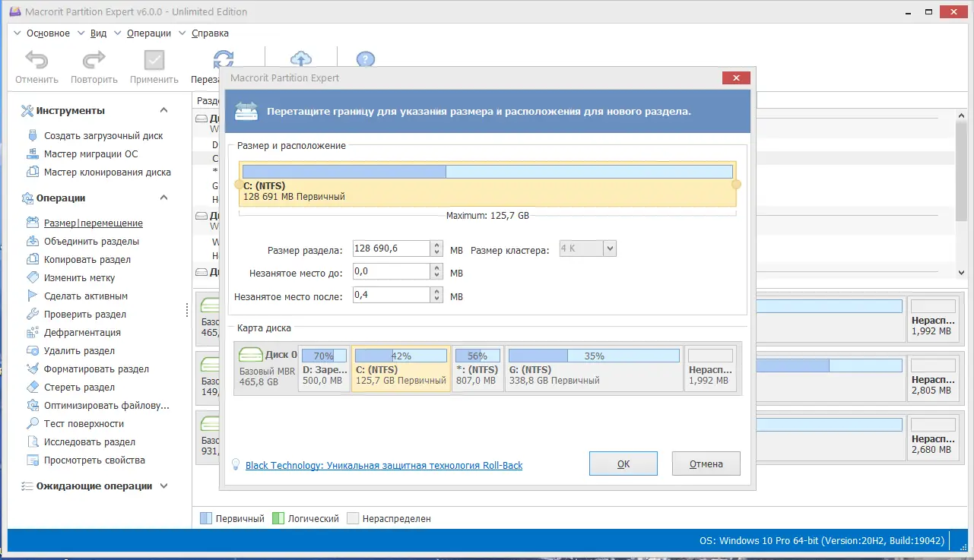
Task: Open the Основное menu
Action: [48, 33]
